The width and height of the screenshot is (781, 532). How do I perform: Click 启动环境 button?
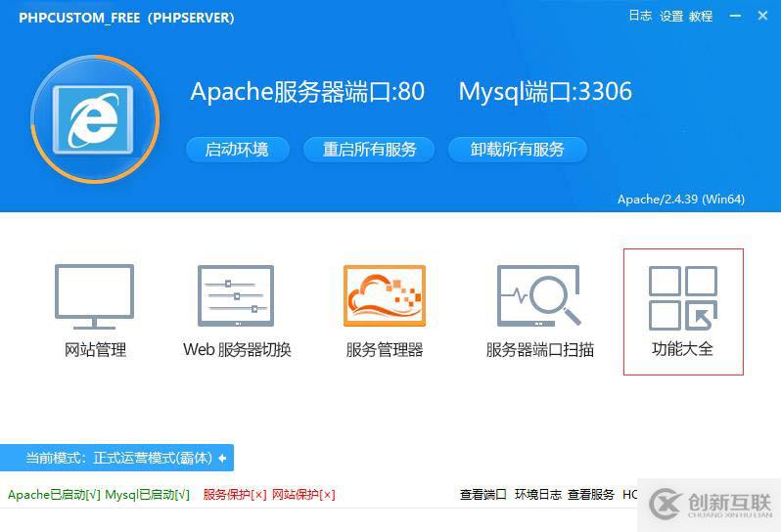[238, 150]
